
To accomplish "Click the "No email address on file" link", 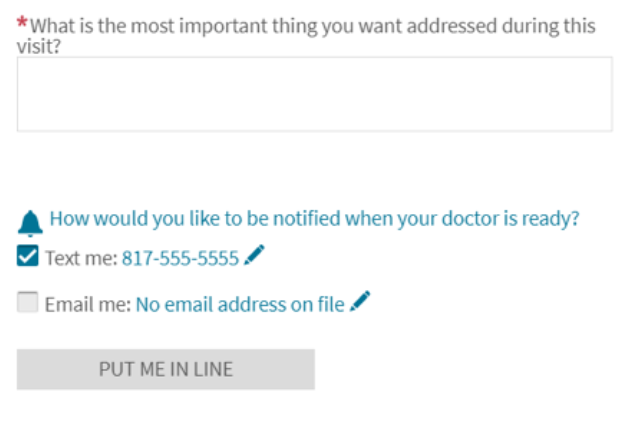I will tap(240, 304).
